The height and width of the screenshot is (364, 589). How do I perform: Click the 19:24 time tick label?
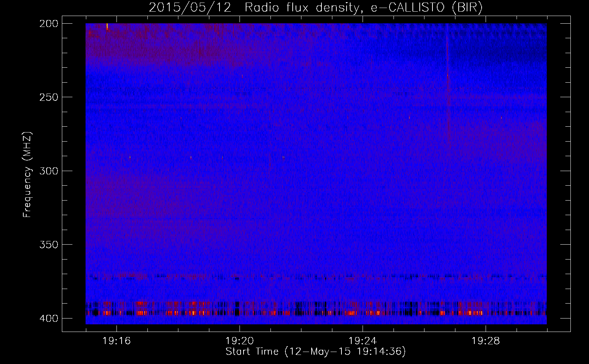(x=363, y=341)
